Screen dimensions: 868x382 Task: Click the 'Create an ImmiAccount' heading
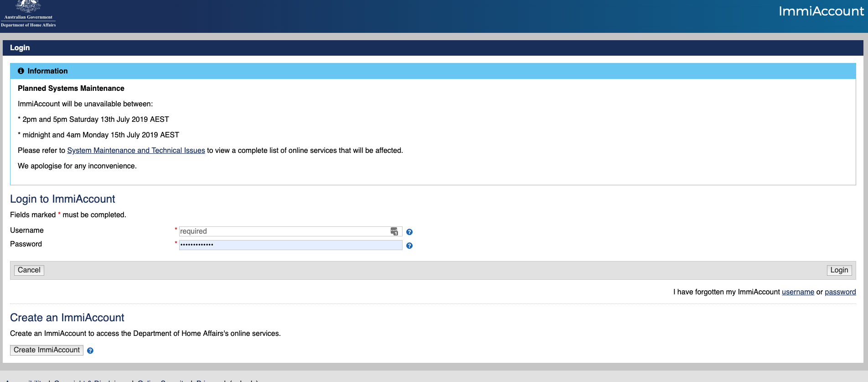[x=67, y=318]
